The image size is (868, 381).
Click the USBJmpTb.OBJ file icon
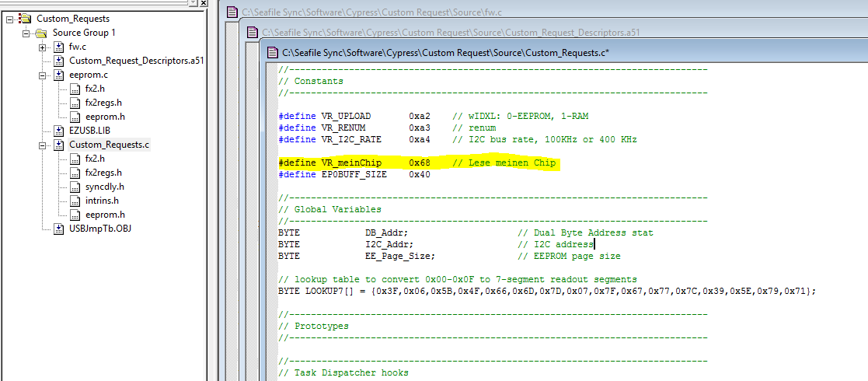point(59,229)
